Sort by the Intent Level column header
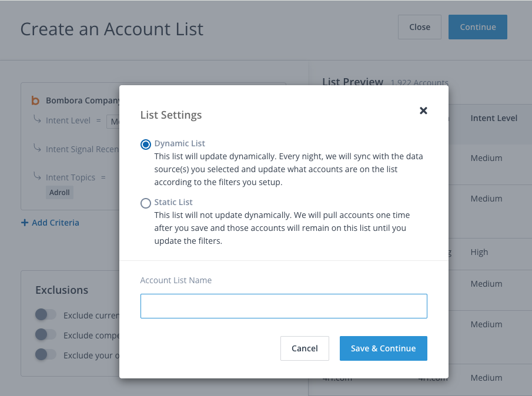 pos(494,118)
